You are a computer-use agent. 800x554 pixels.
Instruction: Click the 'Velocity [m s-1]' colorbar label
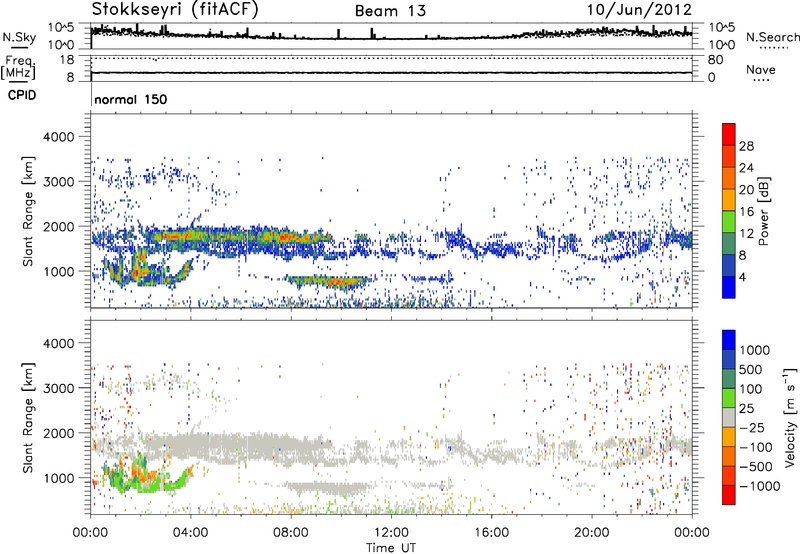tap(790, 417)
